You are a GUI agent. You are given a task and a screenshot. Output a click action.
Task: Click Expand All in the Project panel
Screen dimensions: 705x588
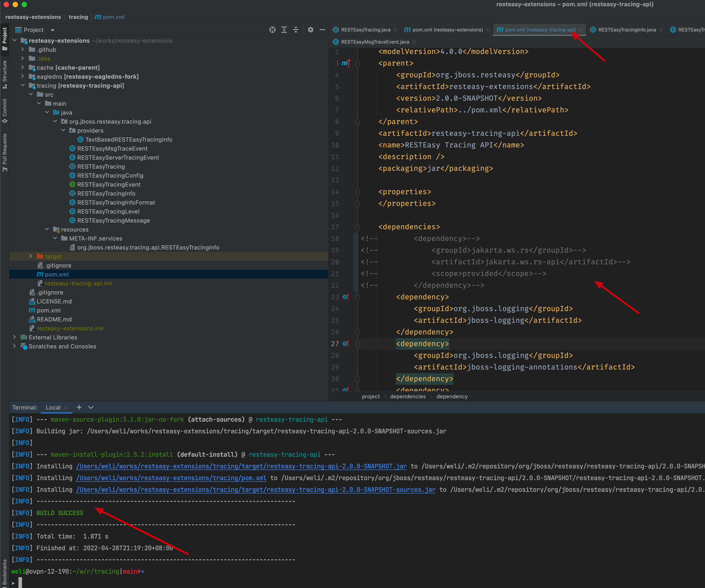[284, 30]
